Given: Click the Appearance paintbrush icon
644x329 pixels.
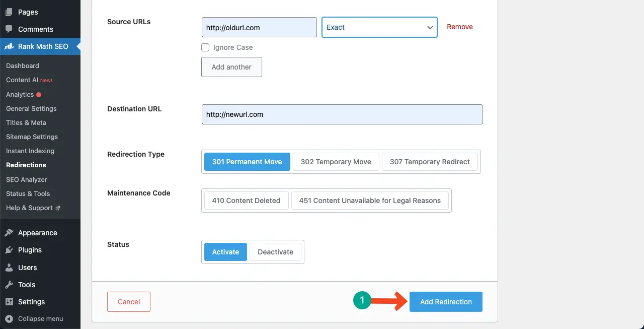Looking at the screenshot, I should [9, 233].
